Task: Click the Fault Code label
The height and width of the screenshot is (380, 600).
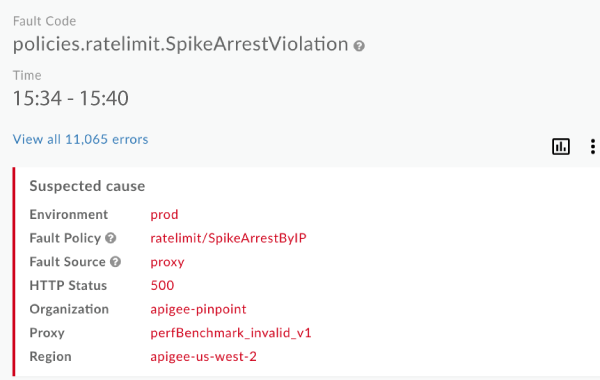Action: (x=44, y=21)
